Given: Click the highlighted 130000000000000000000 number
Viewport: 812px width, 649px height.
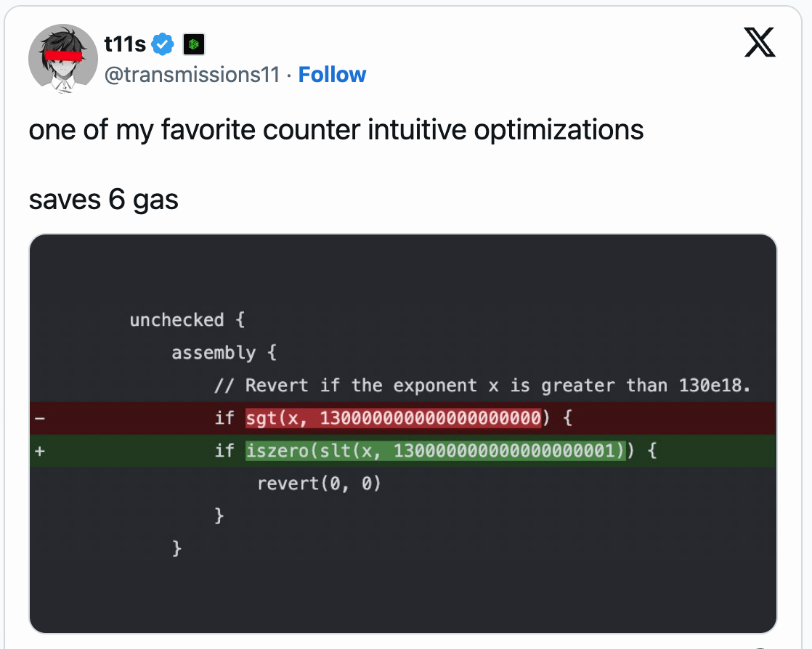Looking at the screenshot, I should [x=431, y=418].
